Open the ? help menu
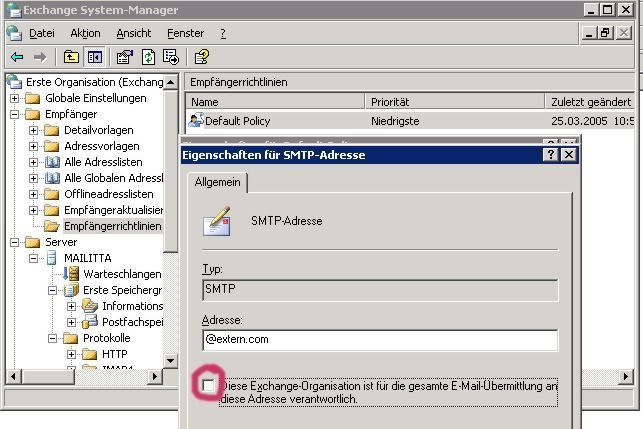The height and width of the screenshot is (429, 643). [x=223, y=33]
